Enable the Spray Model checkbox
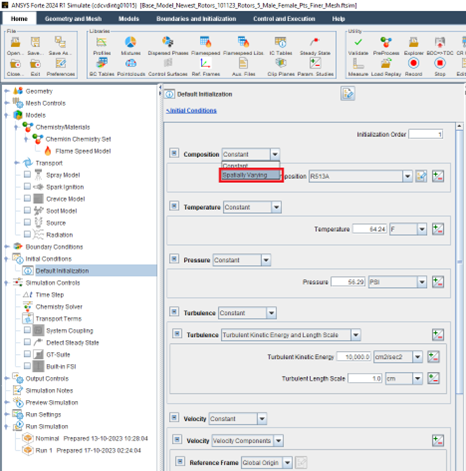Image resolution: width=466 pixels, height=471 pixels. tap(27, 174)
